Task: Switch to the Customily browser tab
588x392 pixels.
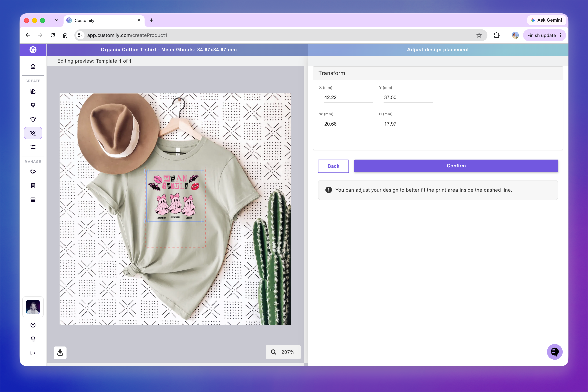Action: tap(104, 21)
